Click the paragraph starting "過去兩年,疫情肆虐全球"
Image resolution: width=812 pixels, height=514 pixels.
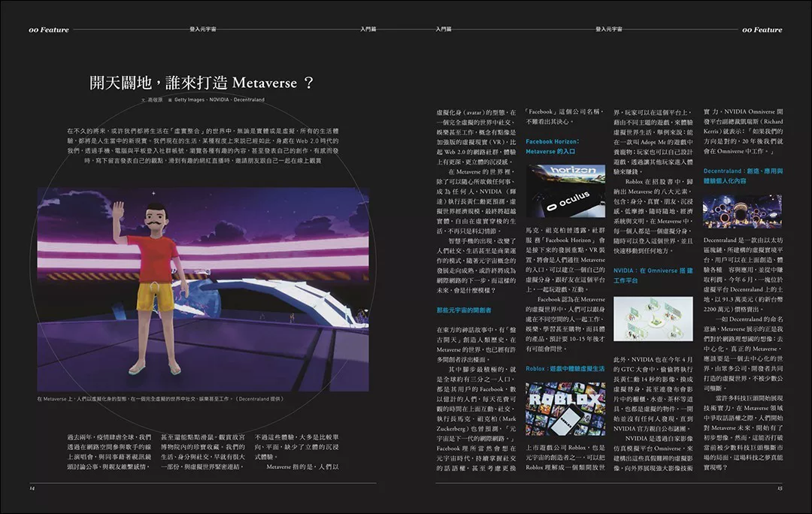(x=109, y=452)
